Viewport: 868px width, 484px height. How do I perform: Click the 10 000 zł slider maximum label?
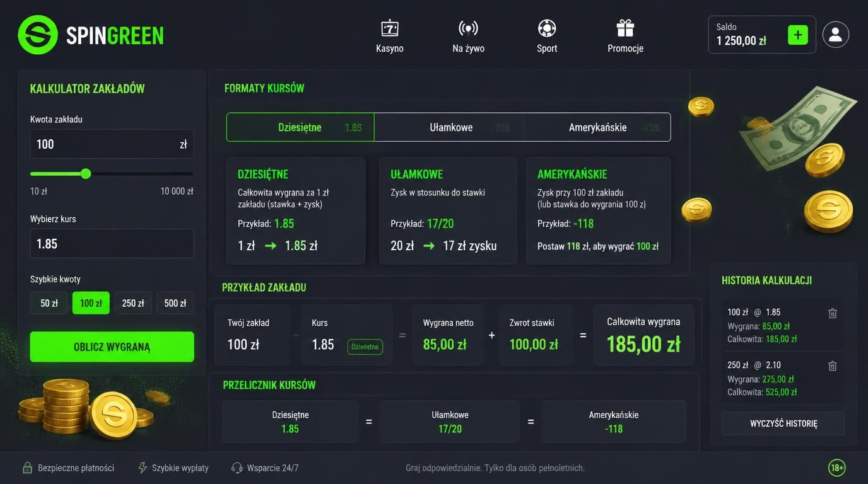tap(177, 191)
